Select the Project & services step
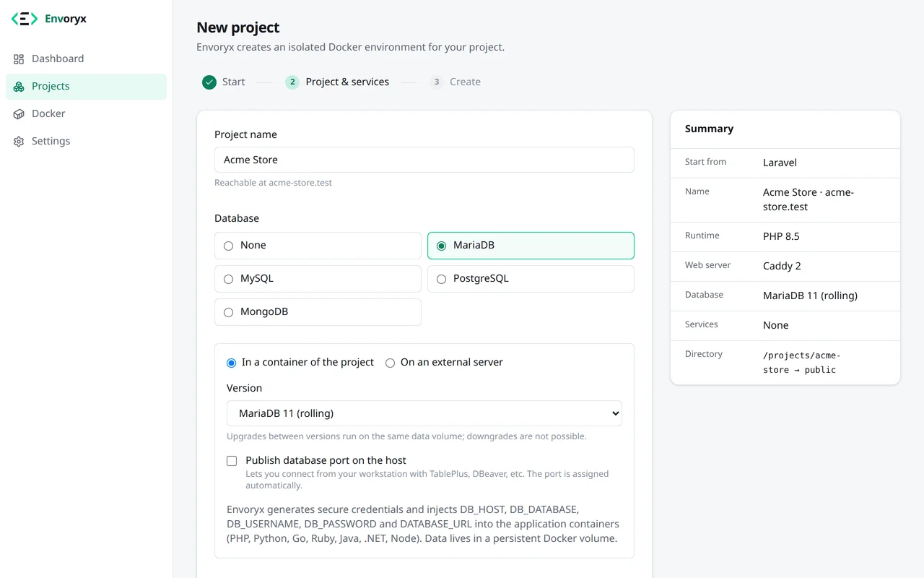The width and height of the screenshot is (924, 578). pyautogui.click(x=337, y=82)
